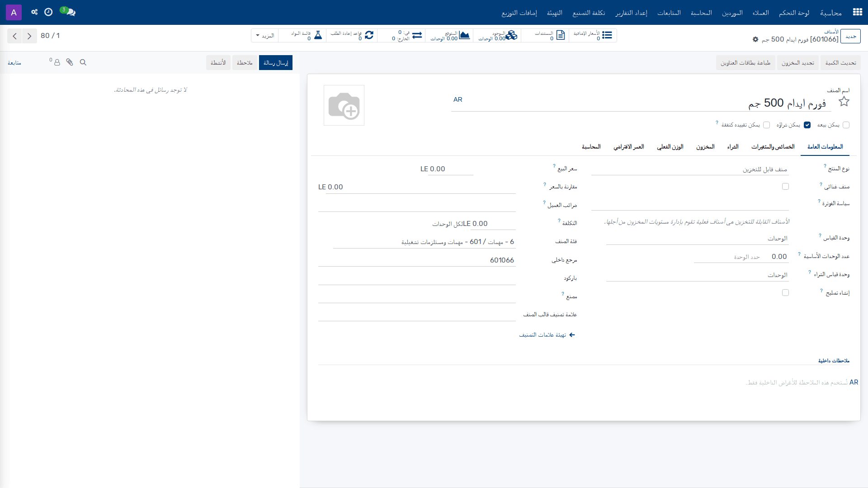Switch to 'المعلومات العامة' tab

click(825, 147)
